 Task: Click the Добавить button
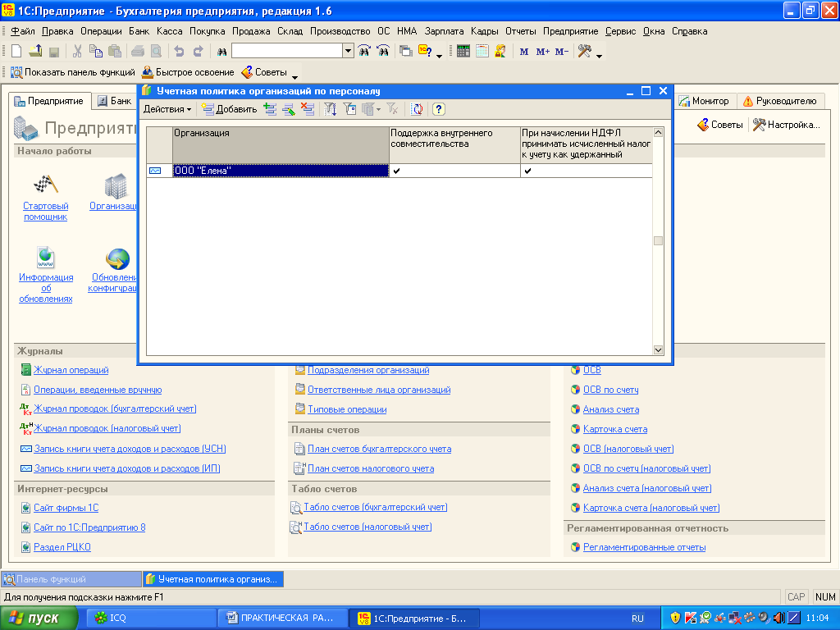click(x=230, y=109)
